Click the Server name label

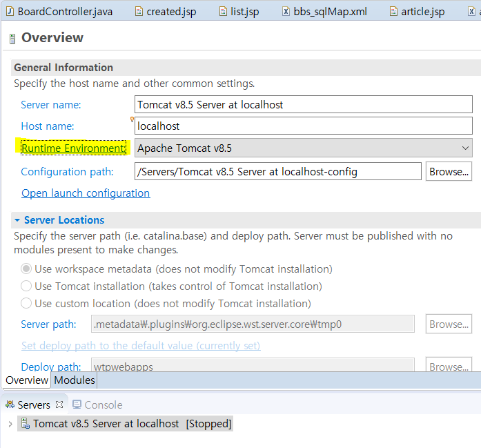[x=51, y=105]
